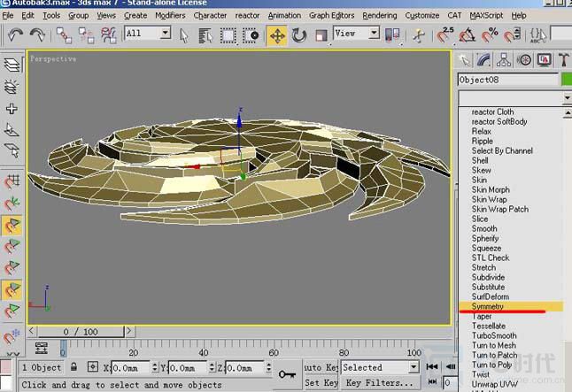Click the Select and Manipulate icon

419,35
